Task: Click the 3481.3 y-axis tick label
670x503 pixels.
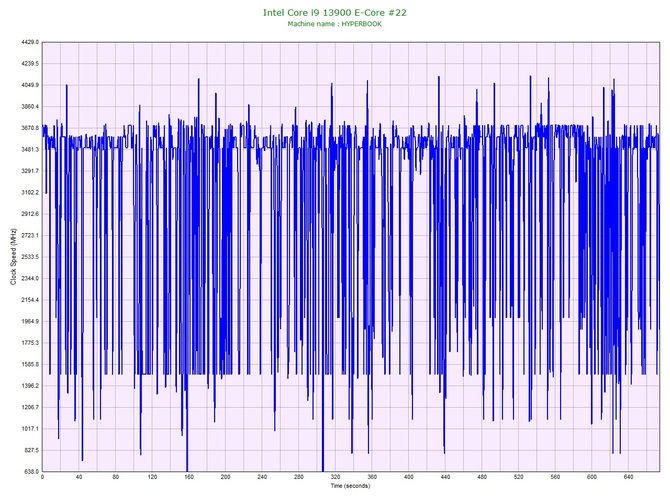Action: pos(30,150)
